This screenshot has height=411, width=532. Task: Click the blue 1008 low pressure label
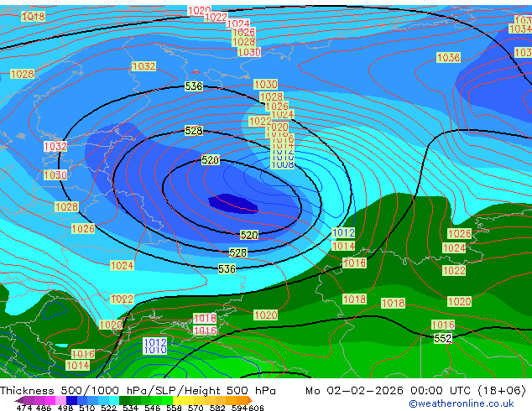282,164
